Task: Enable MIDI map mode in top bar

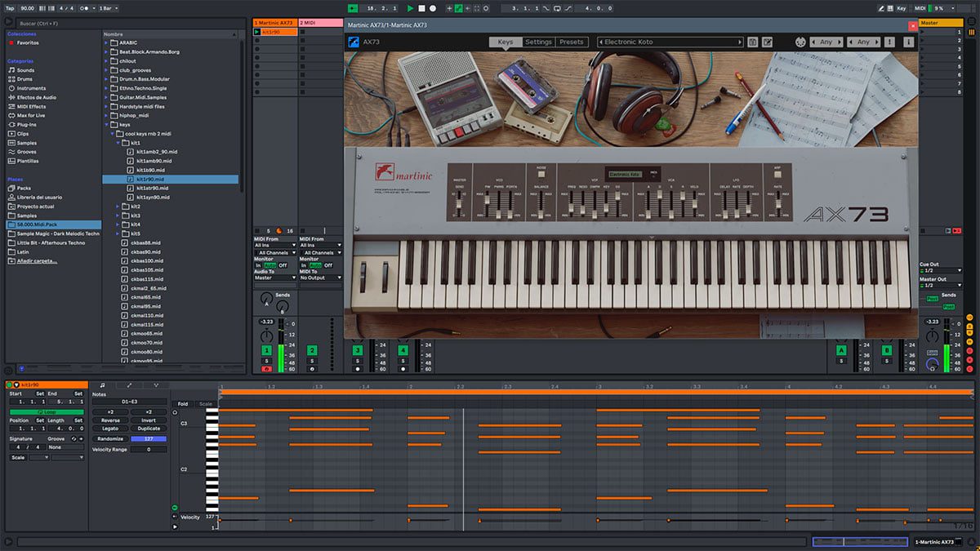Action: 921,8
